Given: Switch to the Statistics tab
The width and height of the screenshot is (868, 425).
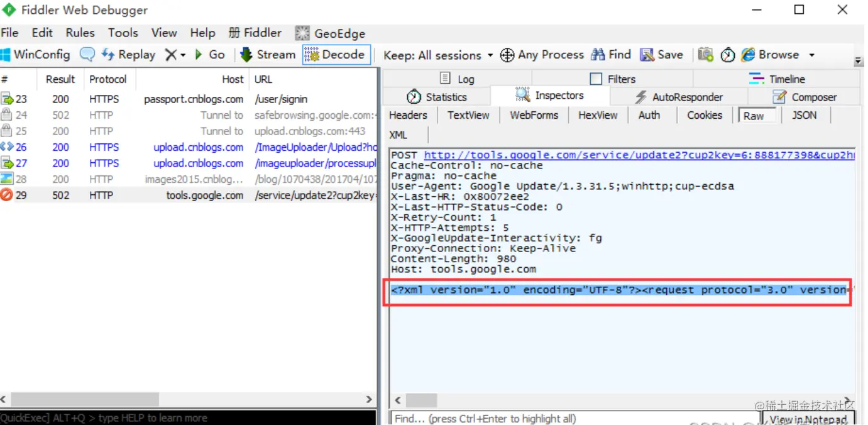Looking at the screenshot, I should (436, 97).
